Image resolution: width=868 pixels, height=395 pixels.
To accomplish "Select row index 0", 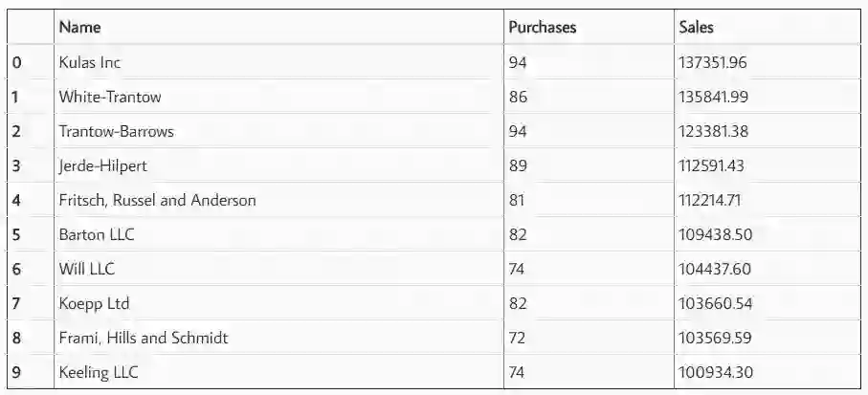I will (16, 62).
